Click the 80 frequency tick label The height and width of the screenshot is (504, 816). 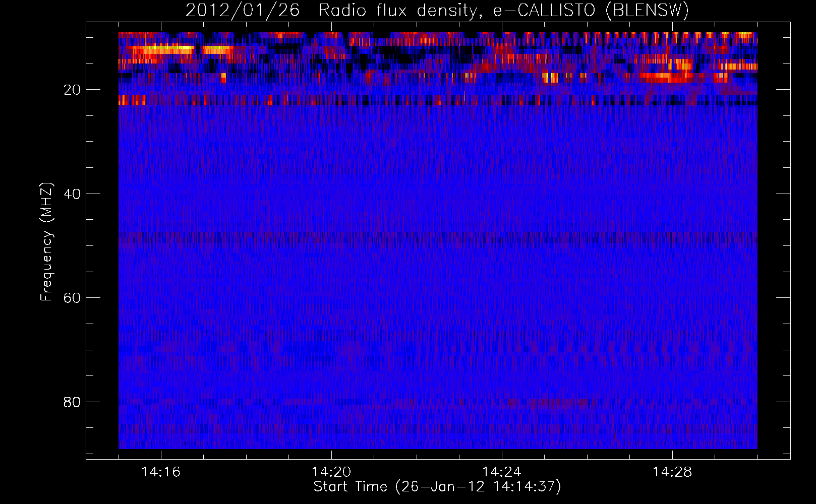(x=73, y=402)
